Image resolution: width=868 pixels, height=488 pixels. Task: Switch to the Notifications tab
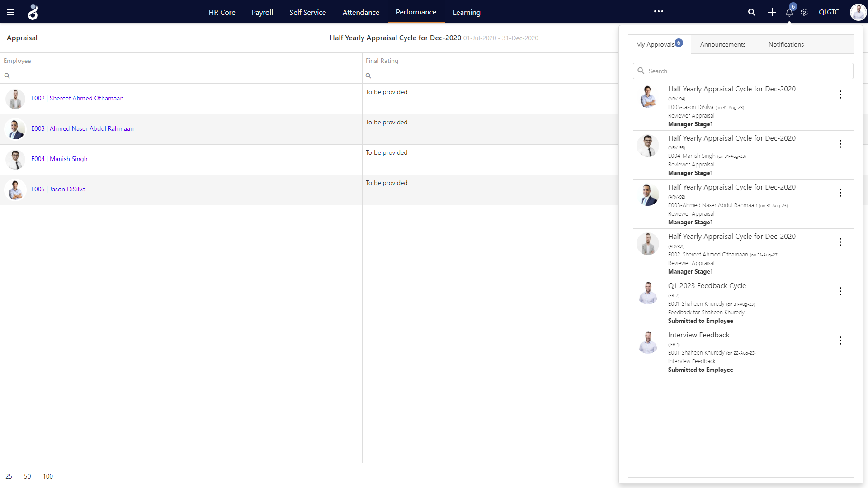pos(786,44)
